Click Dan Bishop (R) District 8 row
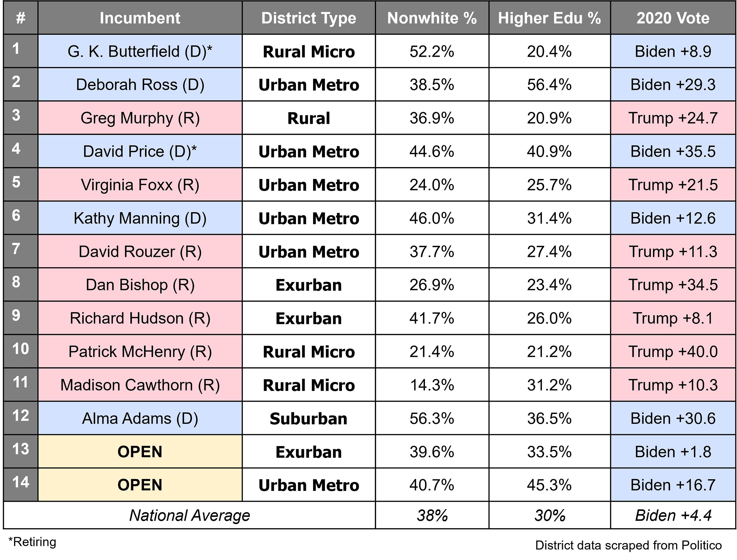737x560 pixels. pos(368,284)
